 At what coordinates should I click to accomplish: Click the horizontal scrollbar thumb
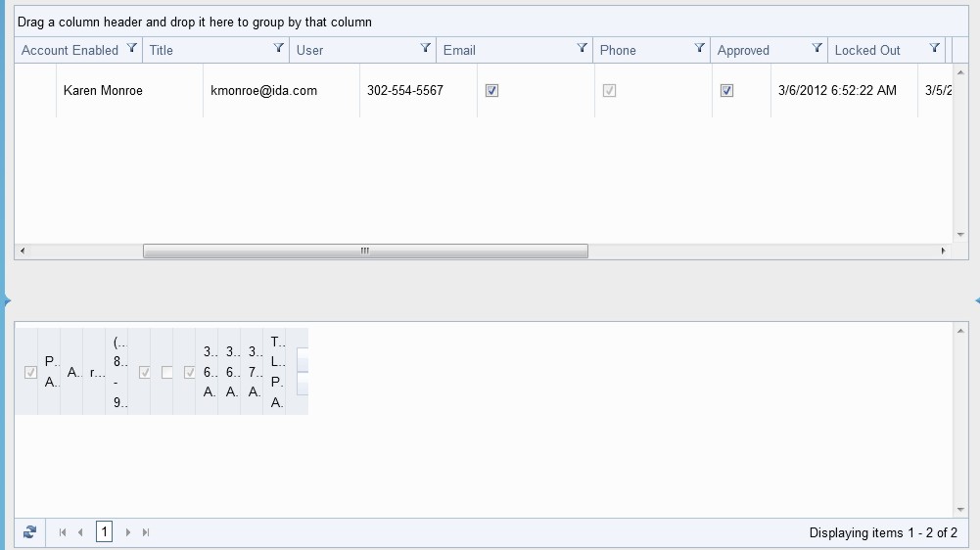coord(365,251)
